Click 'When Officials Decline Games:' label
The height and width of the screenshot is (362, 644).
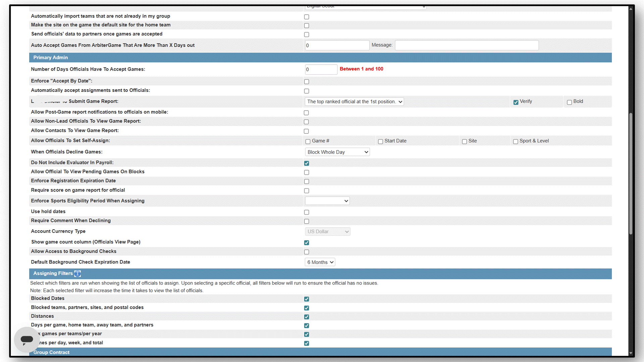(x=67, y=152)
